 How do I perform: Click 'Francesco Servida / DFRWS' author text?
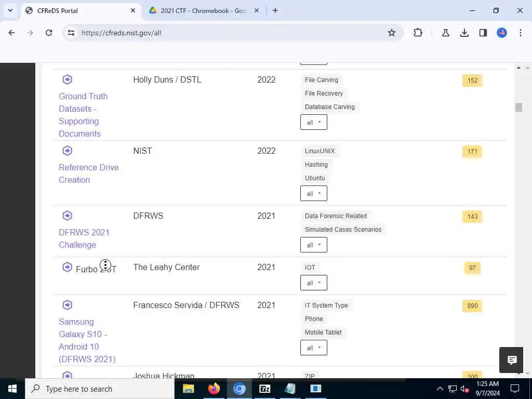click(x=187, y=305)
